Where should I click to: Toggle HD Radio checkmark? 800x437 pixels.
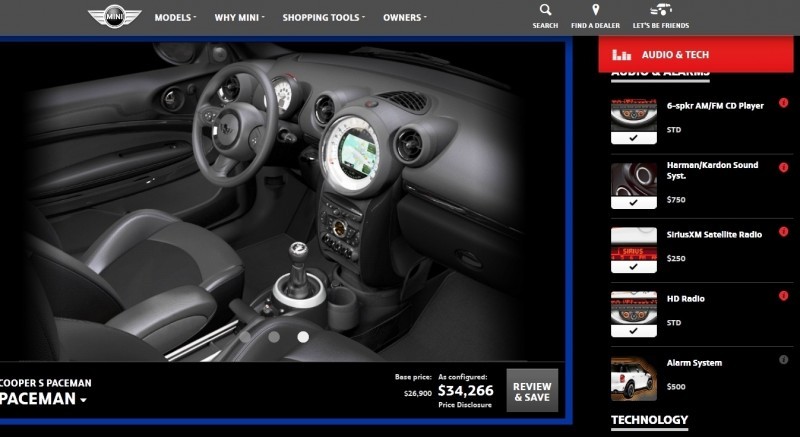coord(634,331)
